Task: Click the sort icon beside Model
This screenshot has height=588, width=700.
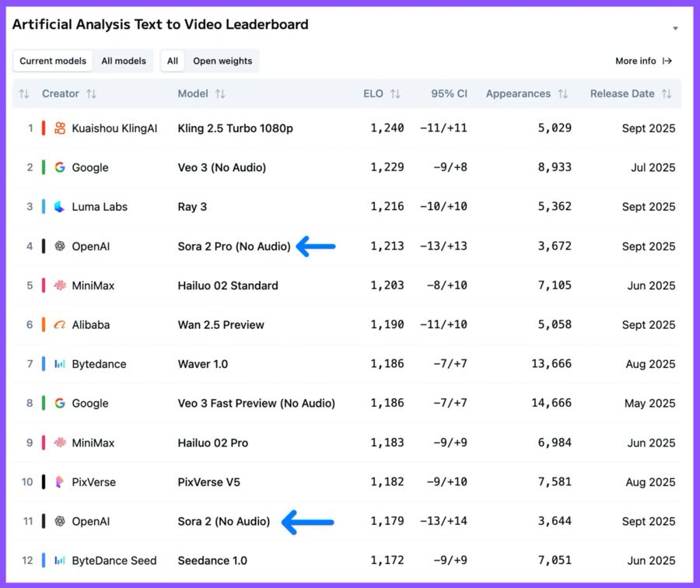Action: tap(220, 94)
